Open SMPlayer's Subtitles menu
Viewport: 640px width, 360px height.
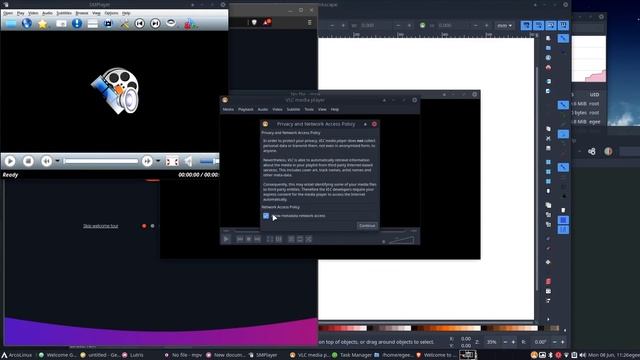(x=64, y=13)
